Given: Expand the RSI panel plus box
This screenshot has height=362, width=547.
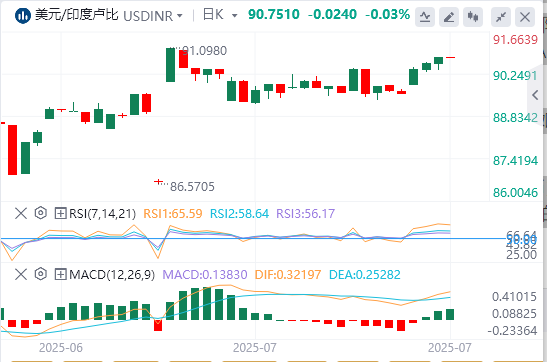Looking at the screenshot, I should 60,213.
